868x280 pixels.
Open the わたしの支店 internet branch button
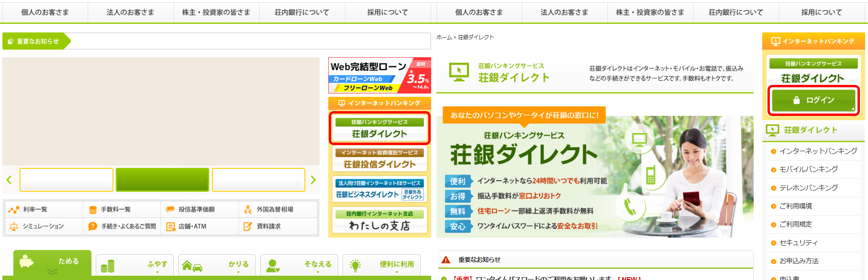click(x=380, y=220)
